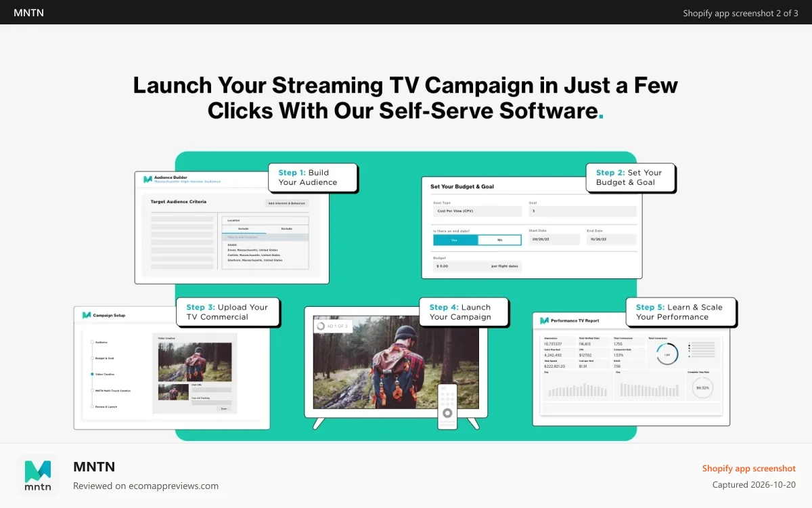Viewport: 812px width, 508px height.
Task: Click the large Video Creative preview image
Action: point(195,362)
